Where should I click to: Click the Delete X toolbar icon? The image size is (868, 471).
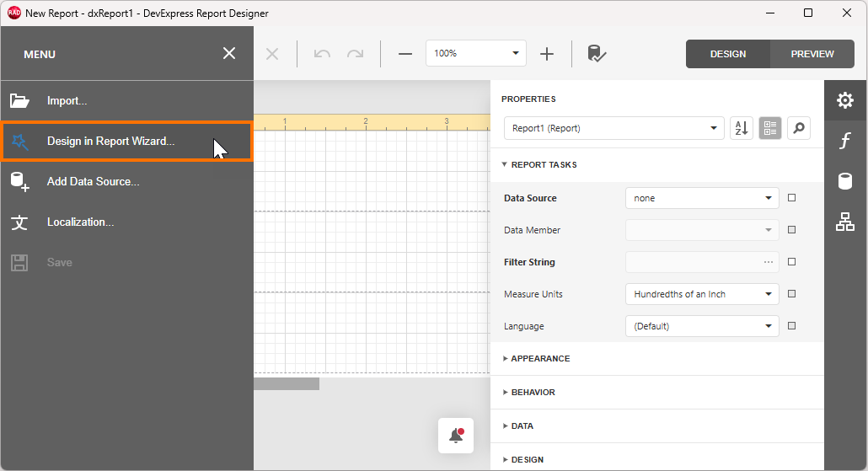click(272, 54)
